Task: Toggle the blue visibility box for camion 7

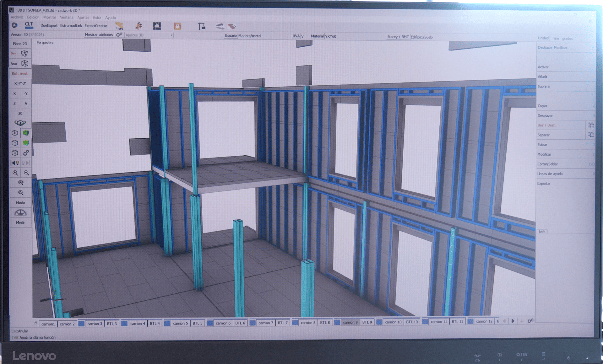Action: (x=253, y=323)
